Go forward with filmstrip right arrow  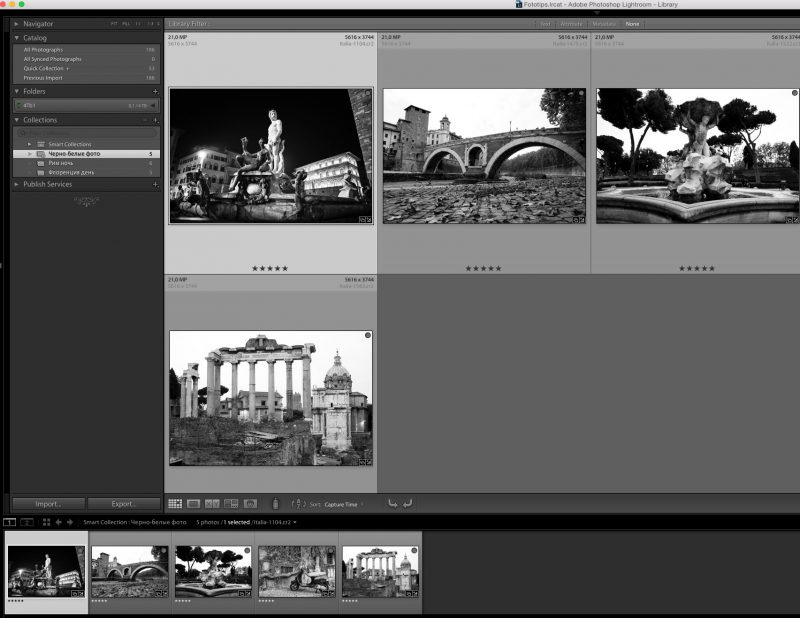pos(70,522)
